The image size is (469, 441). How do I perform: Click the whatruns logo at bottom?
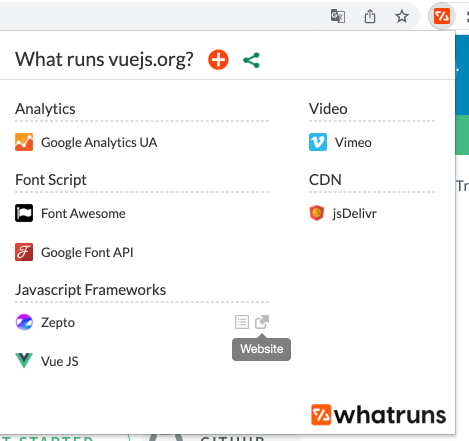[378, 415]
